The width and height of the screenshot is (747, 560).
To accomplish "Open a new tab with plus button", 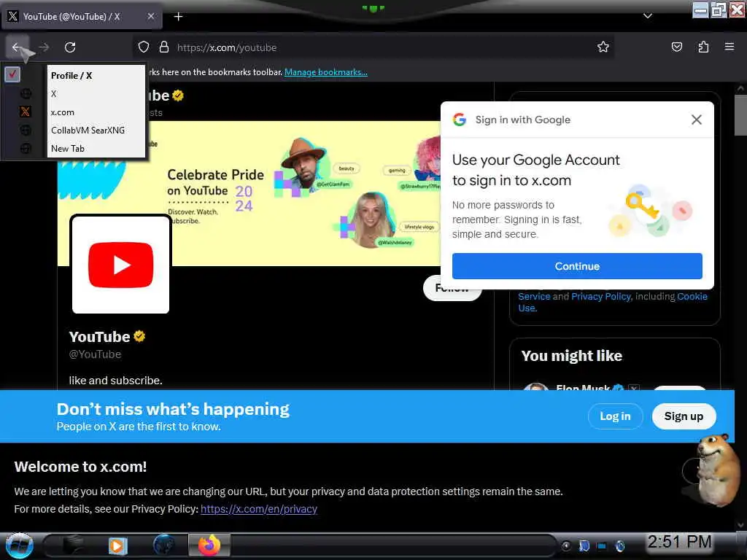I will pos(178,17).
